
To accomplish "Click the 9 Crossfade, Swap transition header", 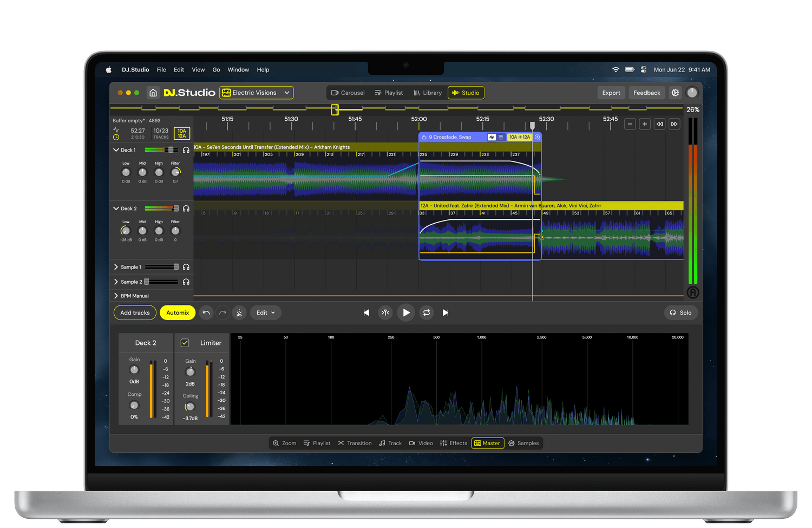I will point(450,137).
